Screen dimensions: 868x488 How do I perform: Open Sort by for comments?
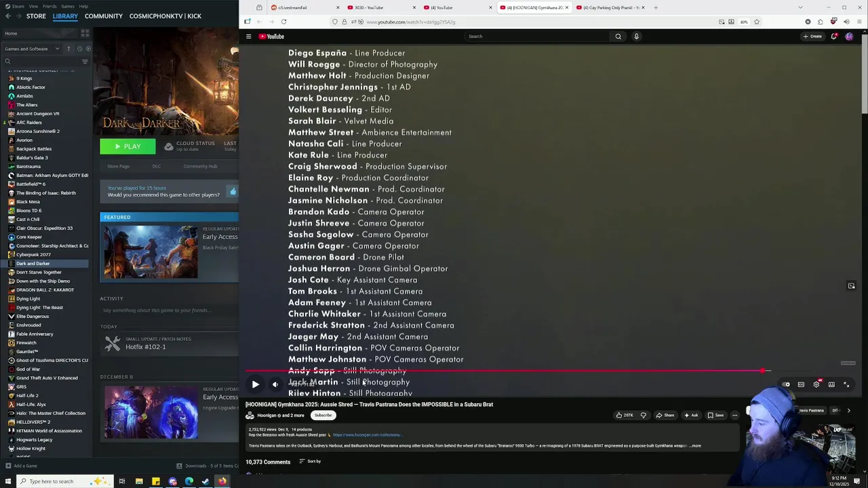(310, 462)
